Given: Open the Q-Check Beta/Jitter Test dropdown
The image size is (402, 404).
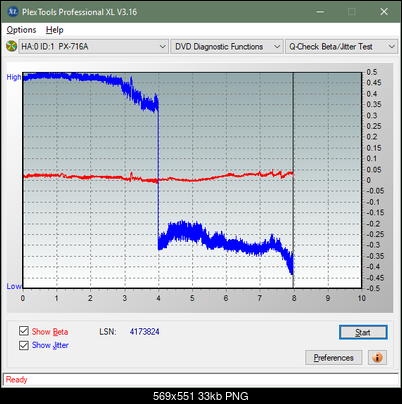Looking at the screenshot, I should (341, 47).
